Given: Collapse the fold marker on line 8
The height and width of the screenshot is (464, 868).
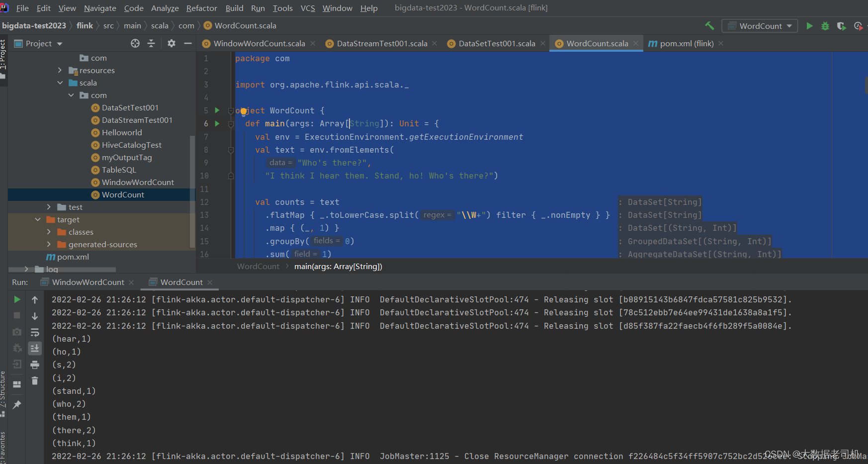Looking at the screenshot, I should (231, 150).
